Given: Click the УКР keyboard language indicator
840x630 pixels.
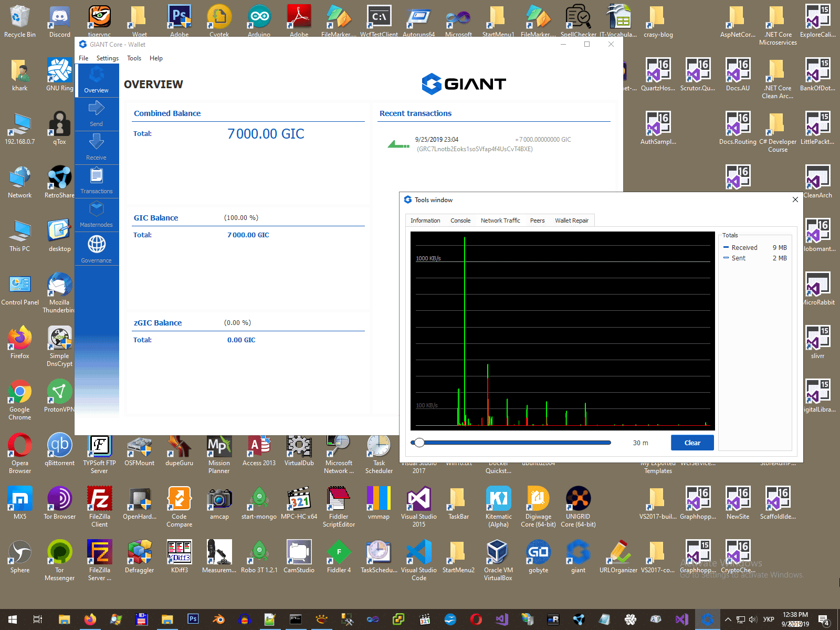Looking at the screenshot, I should (769, 619).
